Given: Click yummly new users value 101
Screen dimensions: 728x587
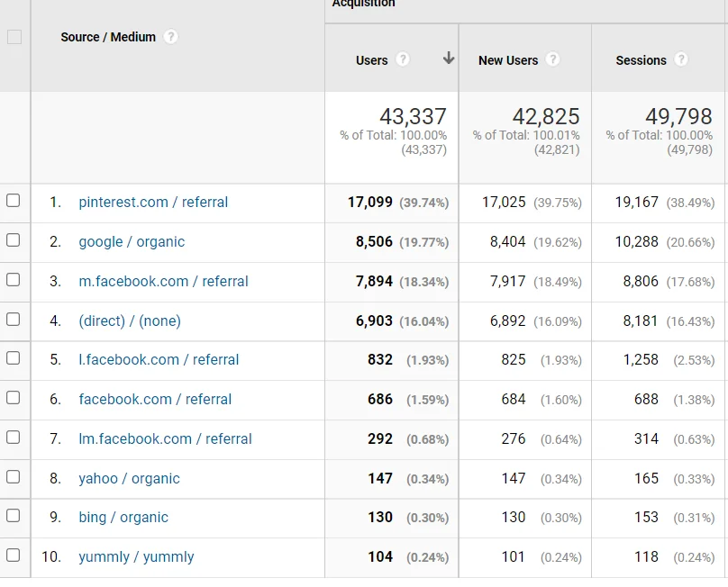Looking at the screenshot, I should 514,556.
